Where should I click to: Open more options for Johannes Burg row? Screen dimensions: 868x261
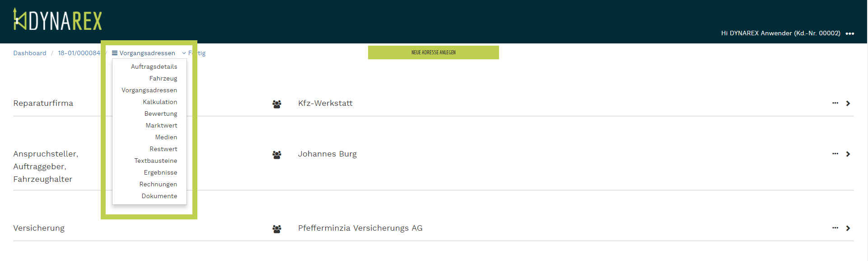[x=835, y=154]
